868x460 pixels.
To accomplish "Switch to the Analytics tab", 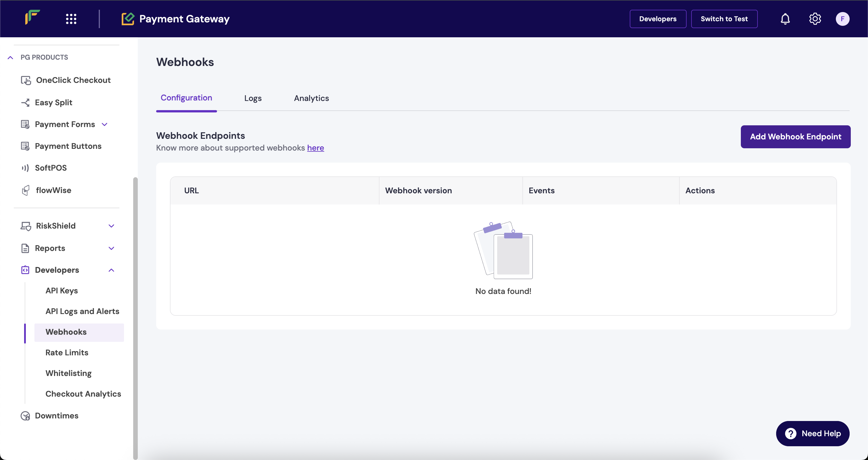I will tap(311, 98).
